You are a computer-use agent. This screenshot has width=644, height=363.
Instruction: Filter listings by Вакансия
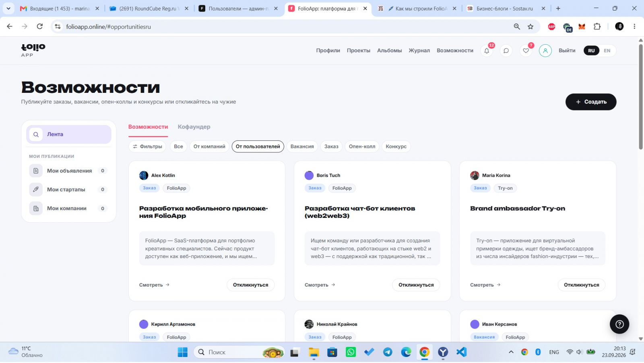pos(302,147)
